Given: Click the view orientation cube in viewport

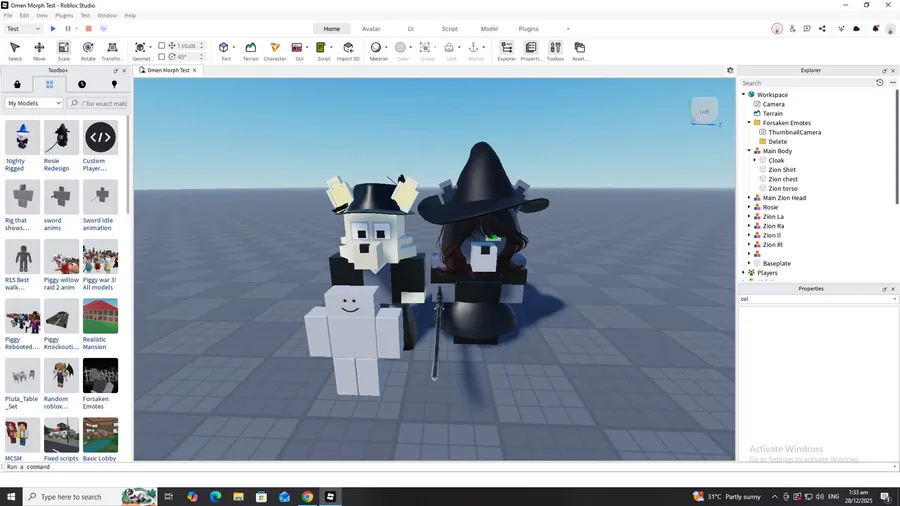Looking at the screenshot, I should click(x=704, y=111).
